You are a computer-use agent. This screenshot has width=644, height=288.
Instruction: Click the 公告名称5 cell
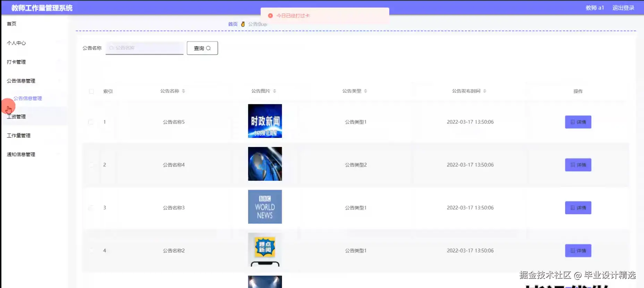(x=174, y=122)
